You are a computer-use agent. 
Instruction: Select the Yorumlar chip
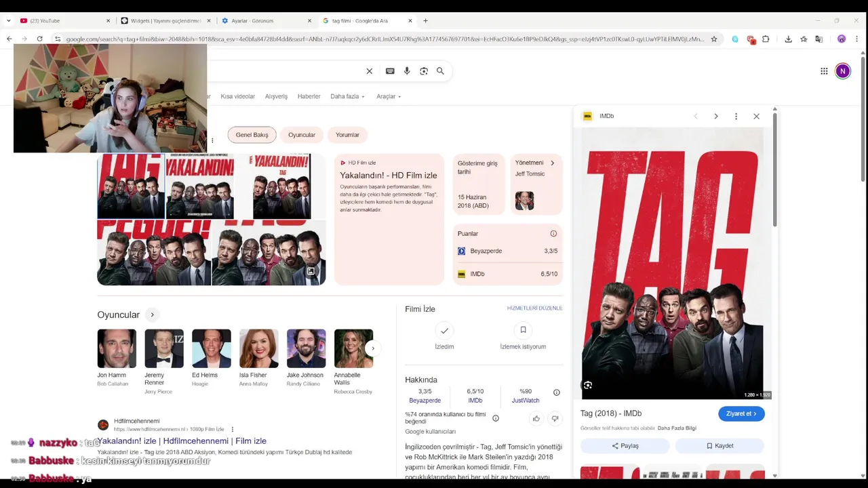click(x=347, y=135)
